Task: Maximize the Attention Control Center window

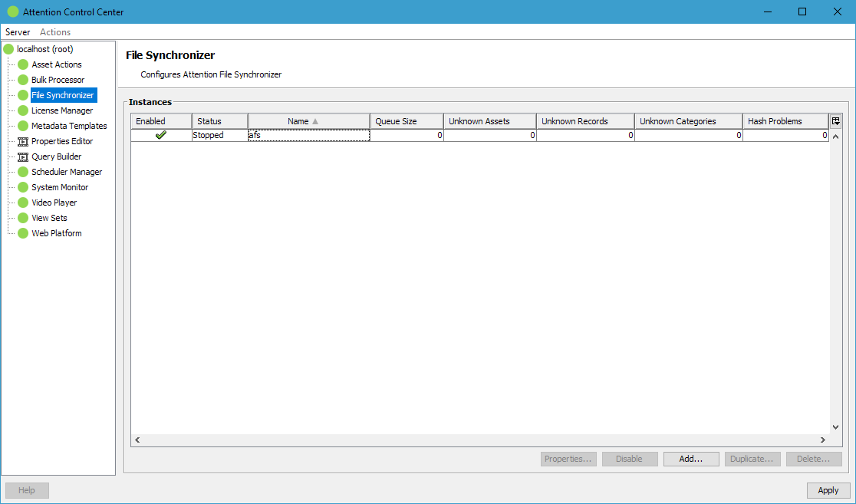Action: tap(802, 12)
